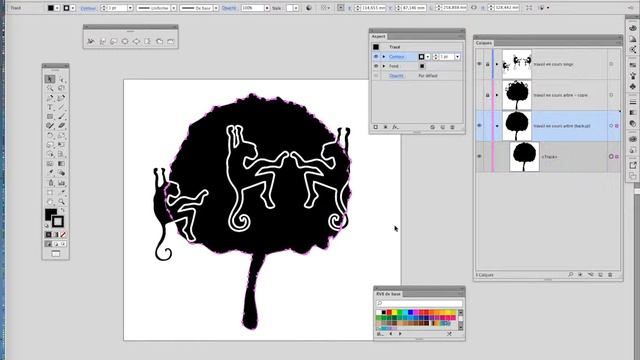Select the Hand tool

tap(50, 202)
